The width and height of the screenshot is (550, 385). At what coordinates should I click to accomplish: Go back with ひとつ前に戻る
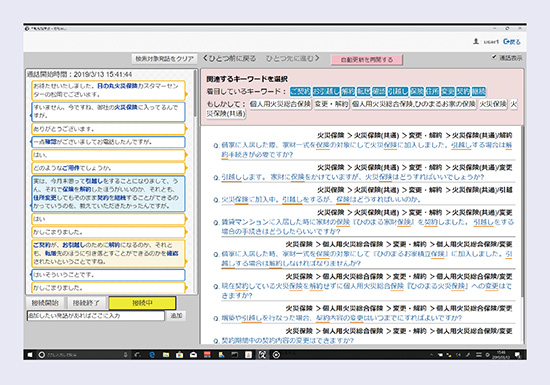coord(230,59)
